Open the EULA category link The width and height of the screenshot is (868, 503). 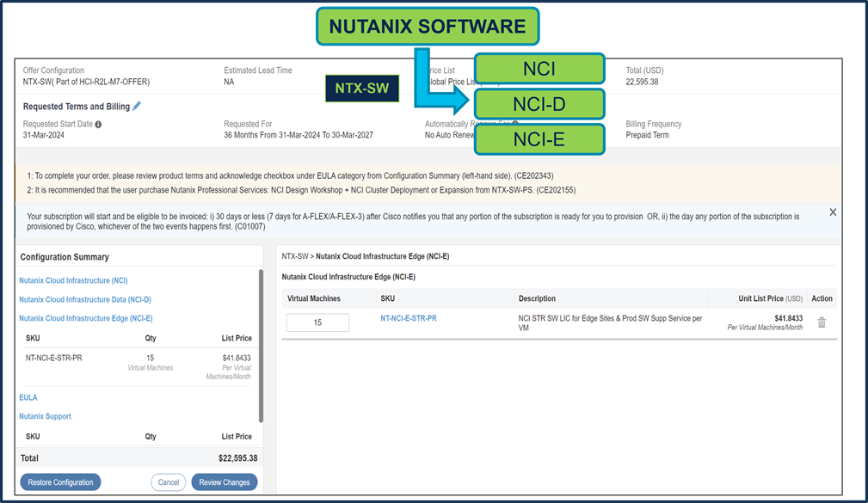tap(28, 397)
